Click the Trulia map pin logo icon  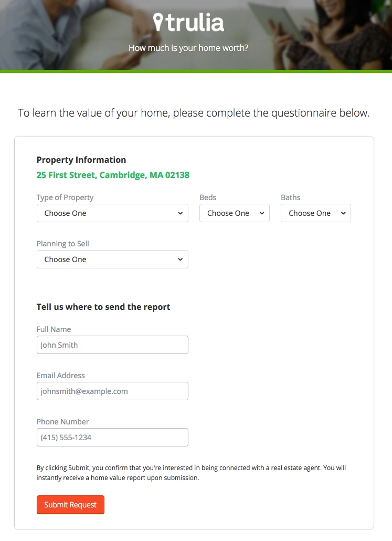[158, 22]
